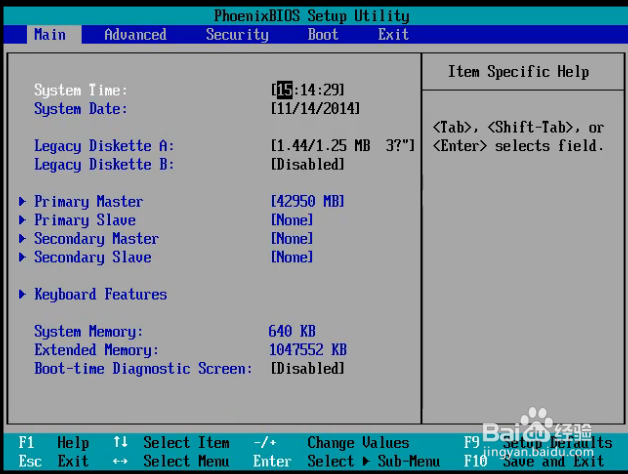The width and height of the screenshot is (628, 474).
Task: Select the System Date value 11/14/2014
Action: [316, 109]
